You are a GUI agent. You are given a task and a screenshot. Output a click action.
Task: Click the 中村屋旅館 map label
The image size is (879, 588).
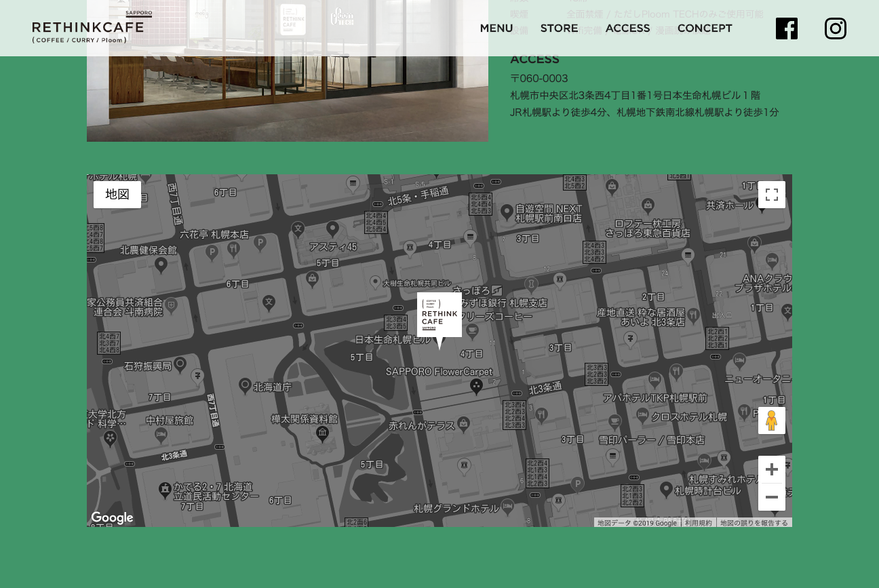coord(170,420)
